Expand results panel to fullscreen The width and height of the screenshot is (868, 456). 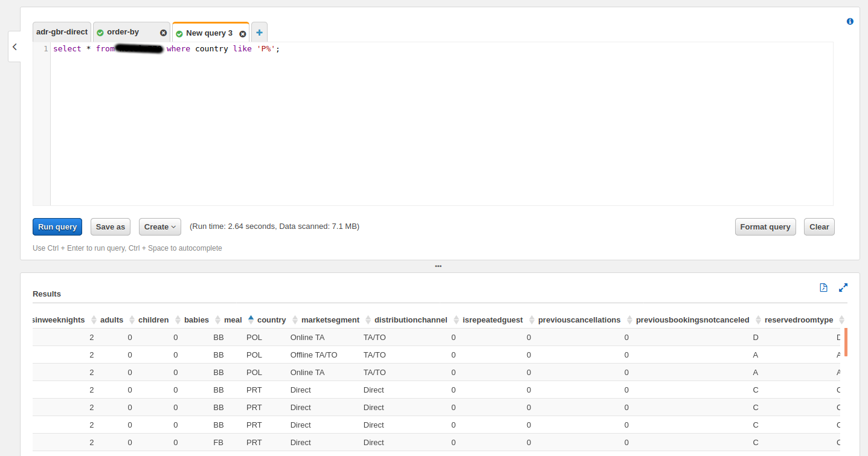[843, 288]
